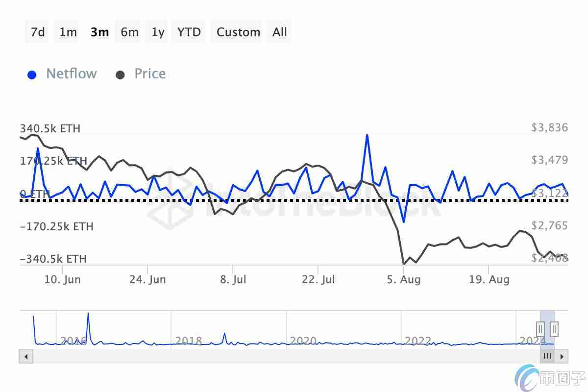Click the horizontal scrollbar thumb grip
Image resolution: width=588 pixels, height=392 pixels.
click(547, 356)
